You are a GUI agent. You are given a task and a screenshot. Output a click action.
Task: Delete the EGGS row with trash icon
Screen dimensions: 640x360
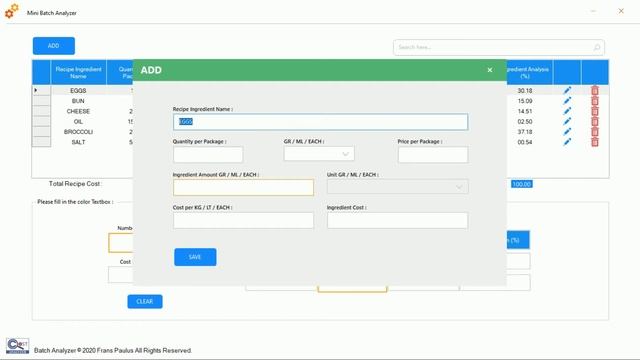(595, 90)
